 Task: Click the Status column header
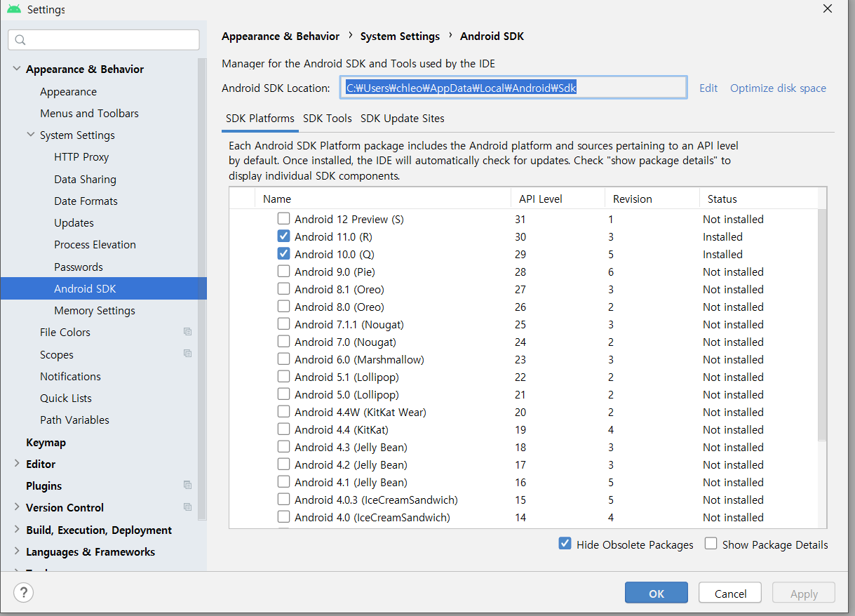[758, 199]
